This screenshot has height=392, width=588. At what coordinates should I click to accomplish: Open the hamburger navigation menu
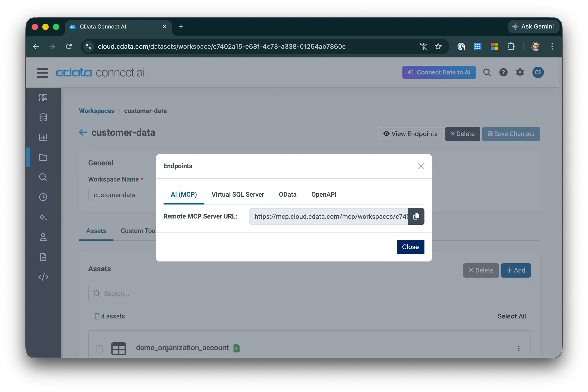tap(42, 73)
